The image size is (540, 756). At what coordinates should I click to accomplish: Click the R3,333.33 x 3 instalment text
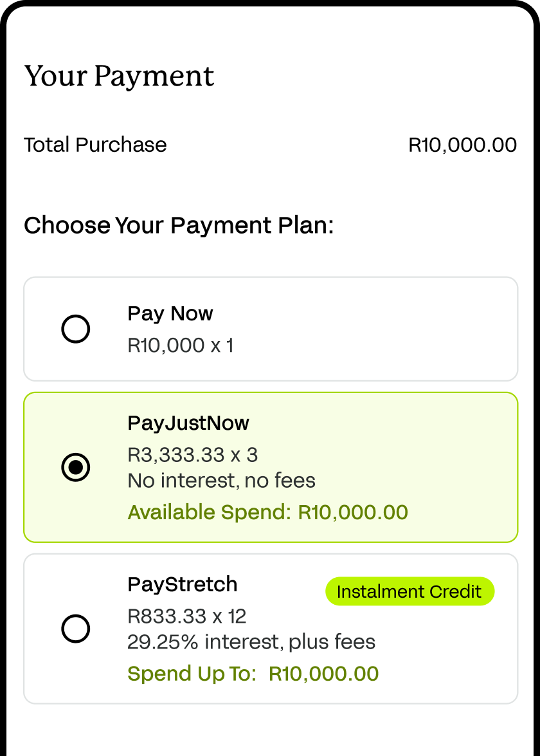click(x=193, y=455)
